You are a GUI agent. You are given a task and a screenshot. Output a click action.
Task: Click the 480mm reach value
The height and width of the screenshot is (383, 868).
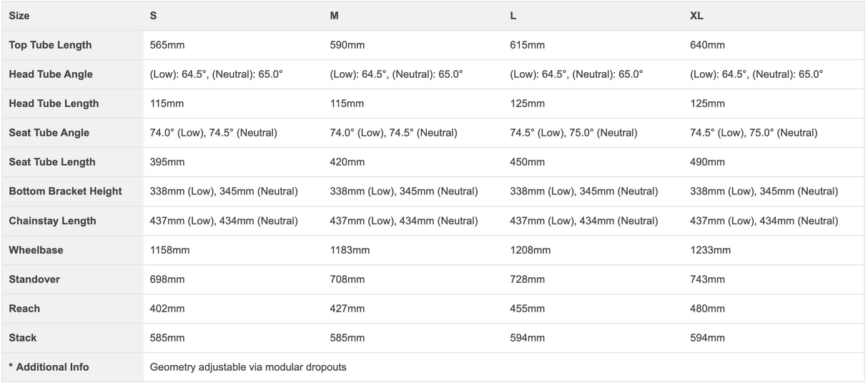point(707,309)
